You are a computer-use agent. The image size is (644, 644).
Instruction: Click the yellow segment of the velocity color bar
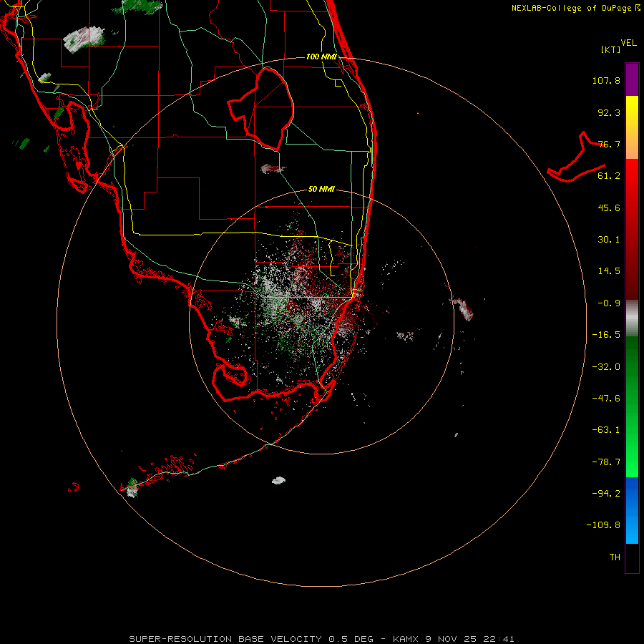tap(632, 112)
